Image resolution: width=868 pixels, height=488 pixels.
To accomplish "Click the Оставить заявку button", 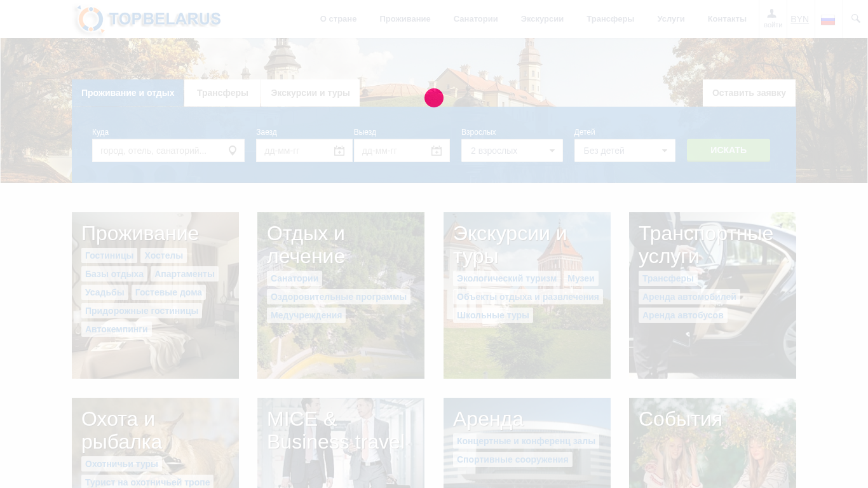I will pyautogui.click(x=749, y=93).
